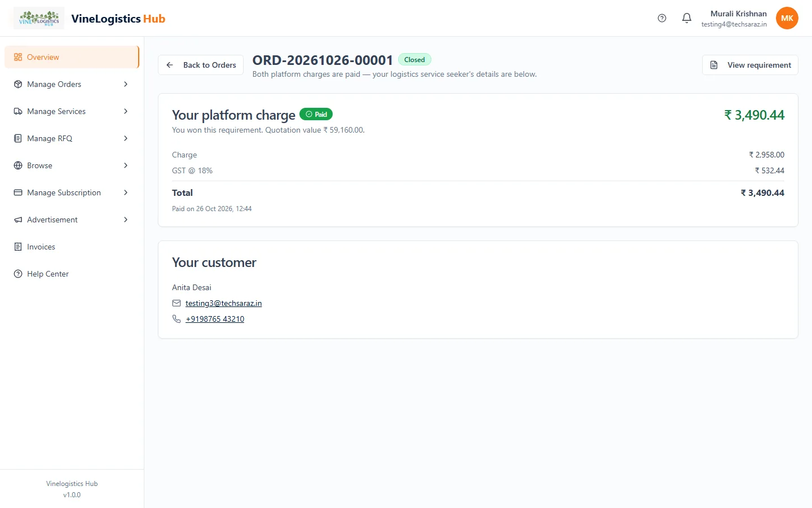The height and width of the screenshot is (508, 812).
Task: Click the Closed order status badge
Action: 414,60
